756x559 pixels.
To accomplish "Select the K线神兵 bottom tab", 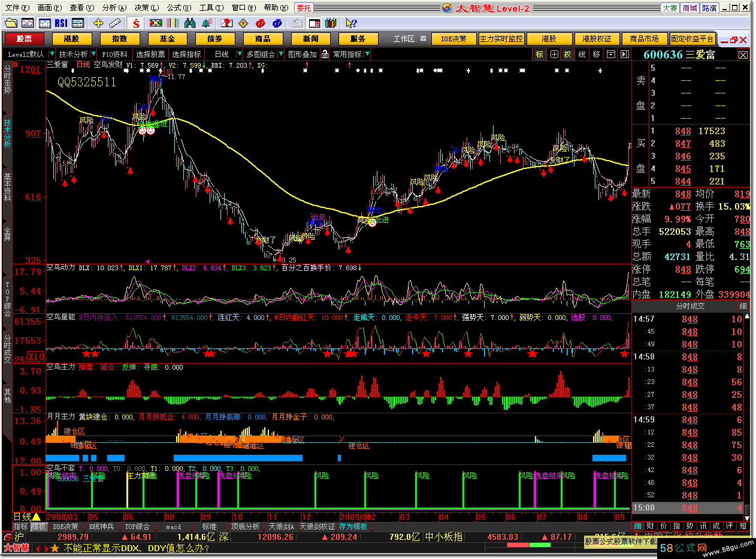I will click(x=101, y=527).
